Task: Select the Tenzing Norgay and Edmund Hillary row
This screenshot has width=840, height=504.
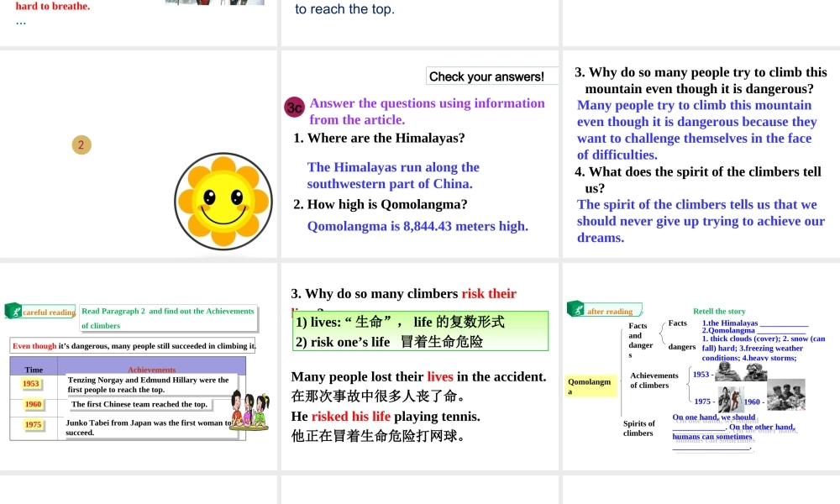Action: (151, 385)
